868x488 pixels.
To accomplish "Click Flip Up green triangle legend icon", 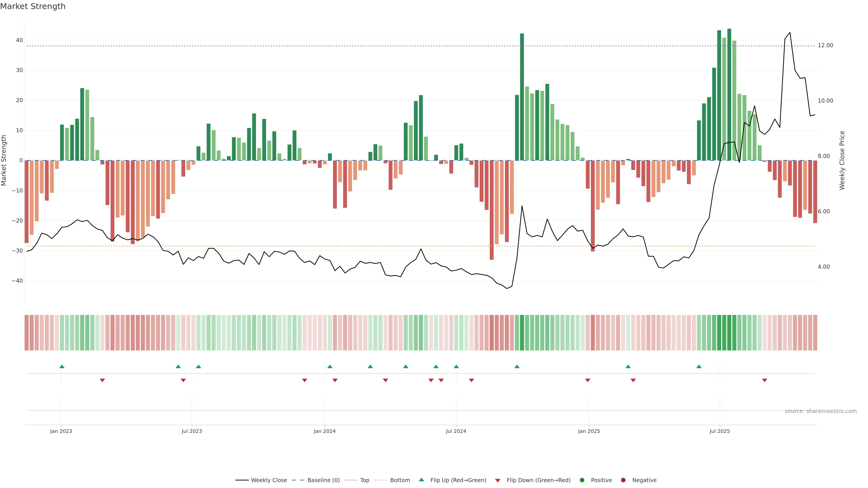I will (421, 480).
